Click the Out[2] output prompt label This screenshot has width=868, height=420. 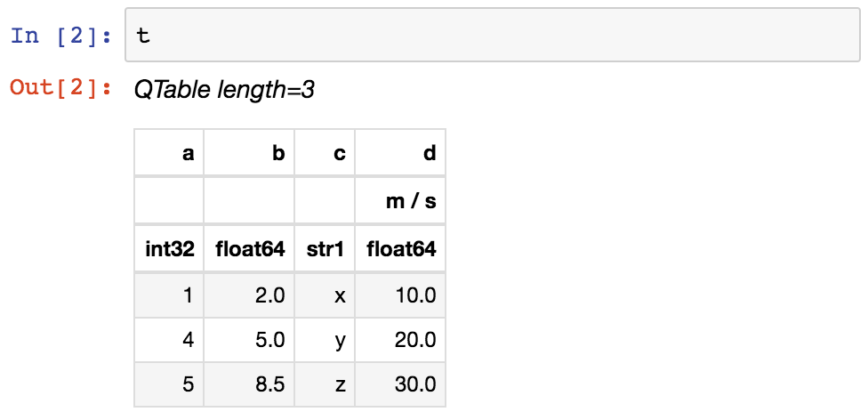pyautogui.click(x=61, y=89)
